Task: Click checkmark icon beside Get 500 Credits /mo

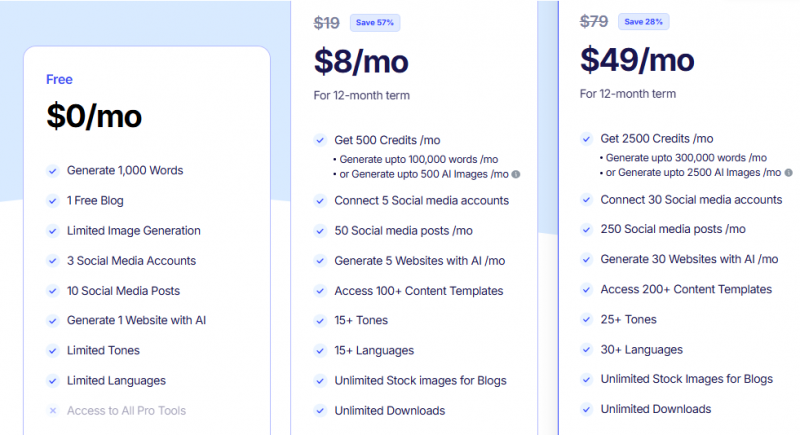Action: [x=320, y=141]
